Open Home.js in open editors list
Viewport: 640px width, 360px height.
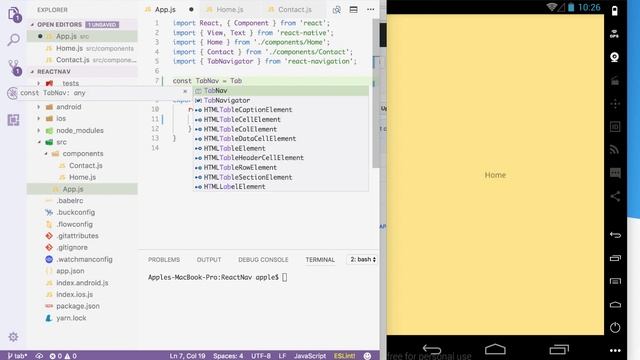82,48
